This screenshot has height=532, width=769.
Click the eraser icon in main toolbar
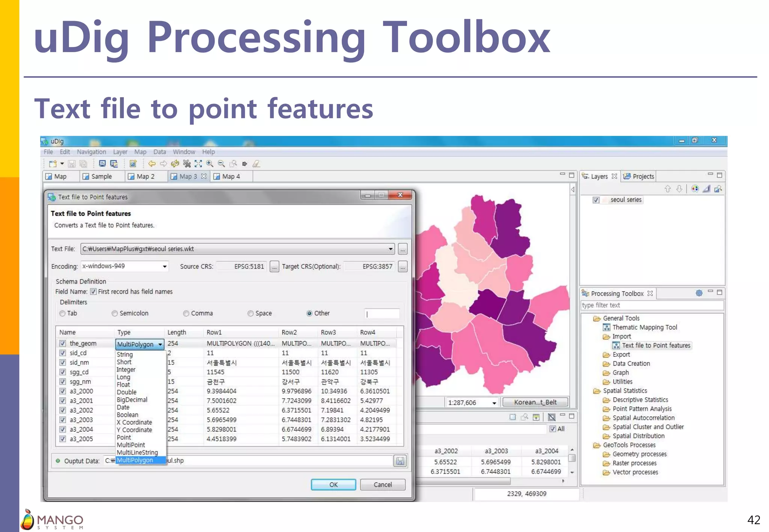point(256,164)
